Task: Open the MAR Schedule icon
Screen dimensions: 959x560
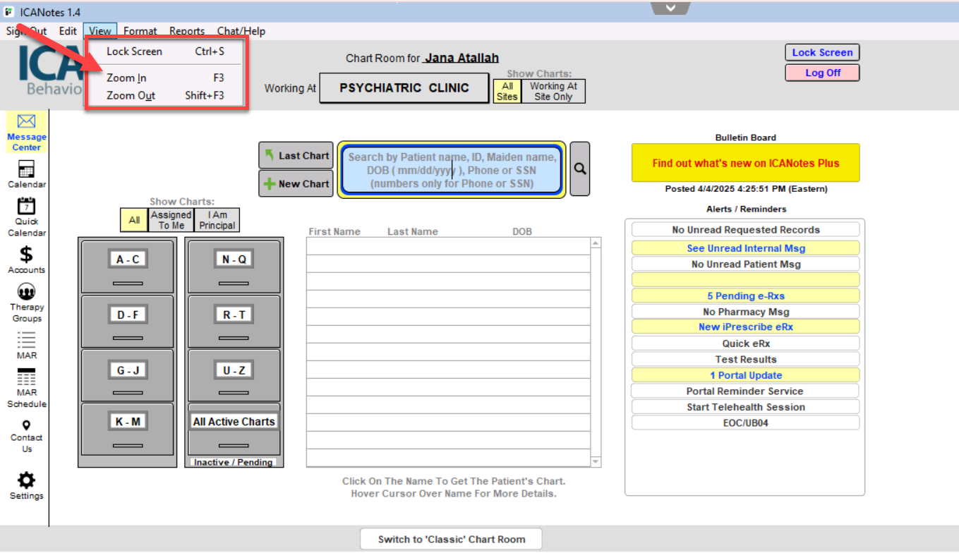Action: [x=26, y=377]
